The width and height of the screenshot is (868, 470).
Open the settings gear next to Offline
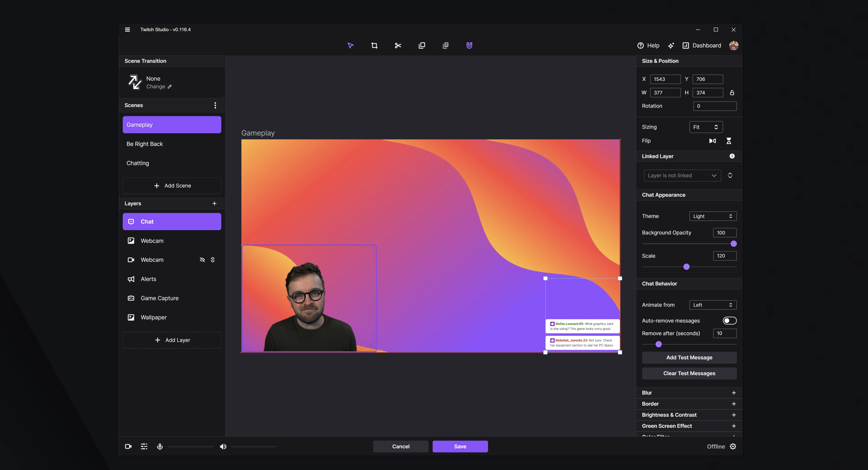(733, 447)
